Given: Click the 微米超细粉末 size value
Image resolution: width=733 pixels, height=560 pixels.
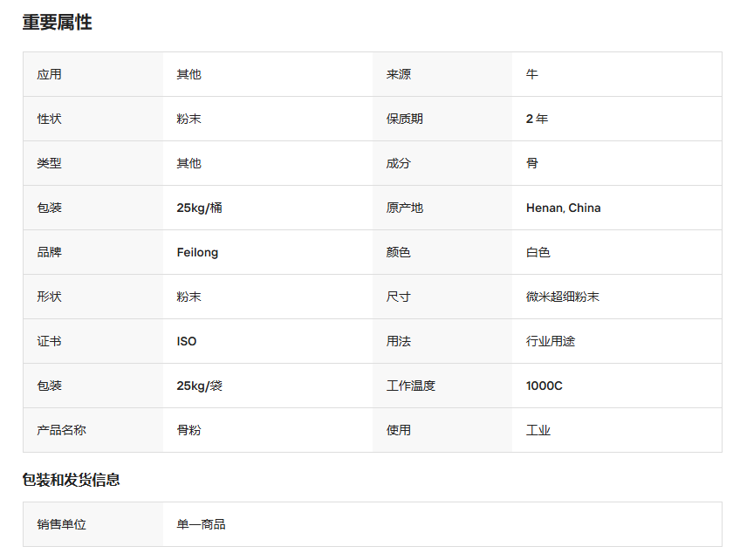Looking at the screenshot, I should pyautogui.click(x=565, y=297).
